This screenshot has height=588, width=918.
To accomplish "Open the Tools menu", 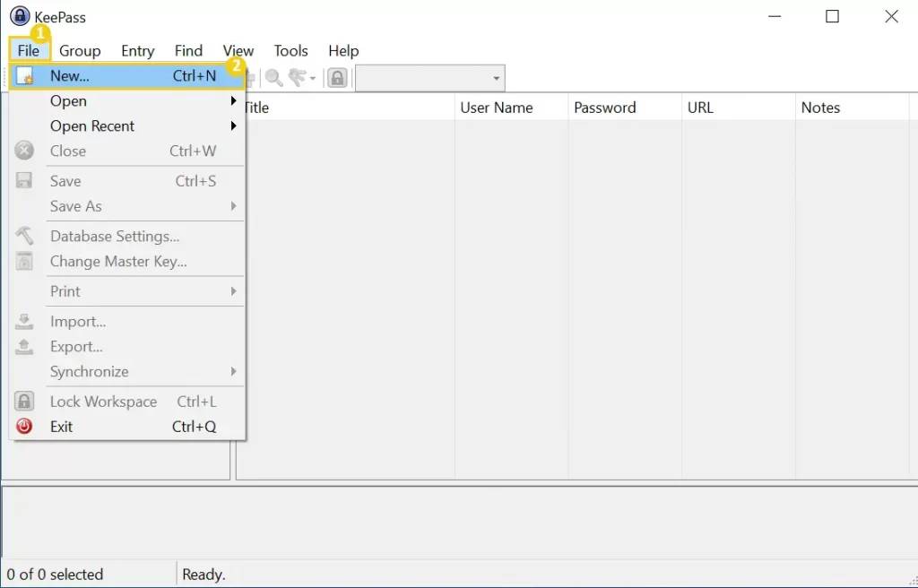I will click(x=291, y=51).
